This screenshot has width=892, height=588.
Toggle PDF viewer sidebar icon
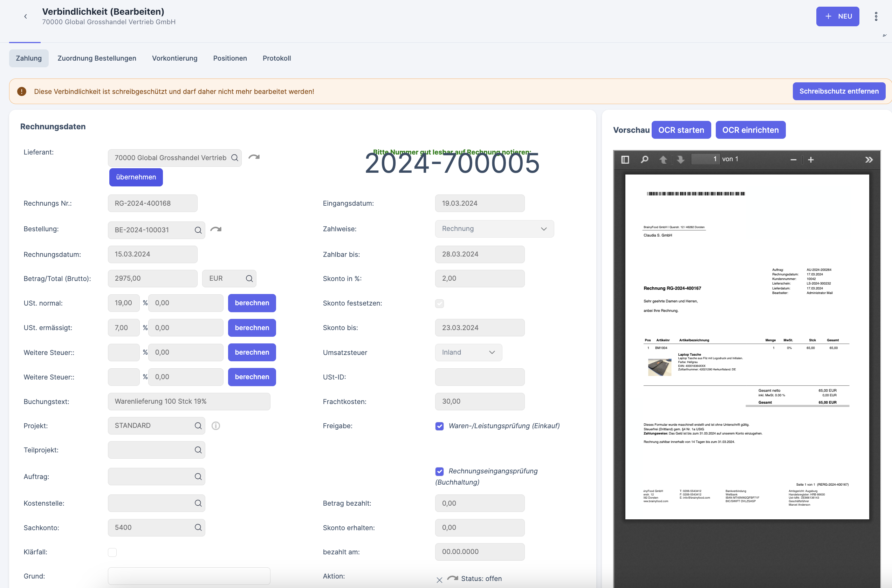pos(625,159)
